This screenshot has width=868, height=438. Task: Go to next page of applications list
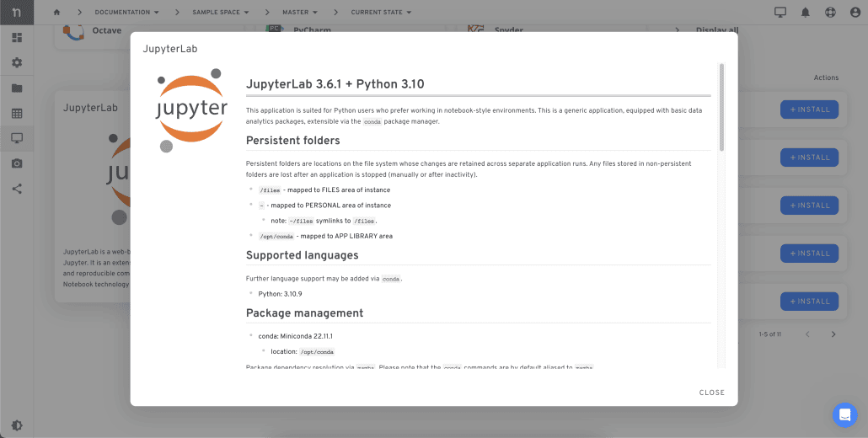[x=833, y=334]
